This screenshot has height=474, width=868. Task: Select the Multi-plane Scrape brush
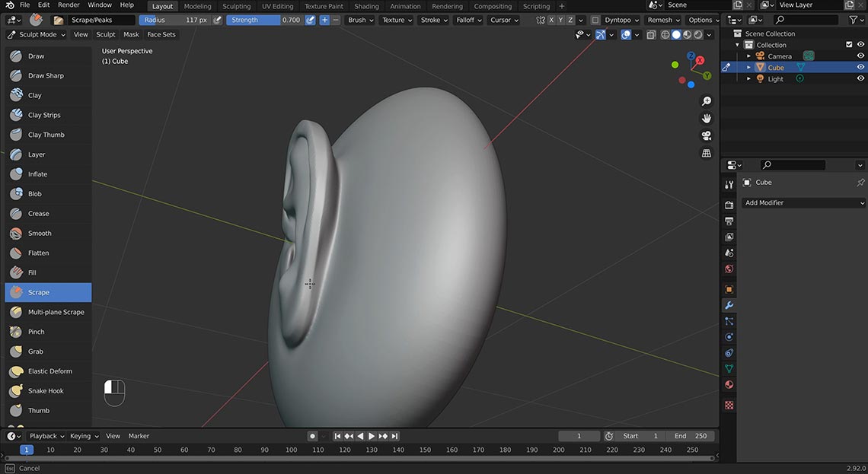coord(48,312)
